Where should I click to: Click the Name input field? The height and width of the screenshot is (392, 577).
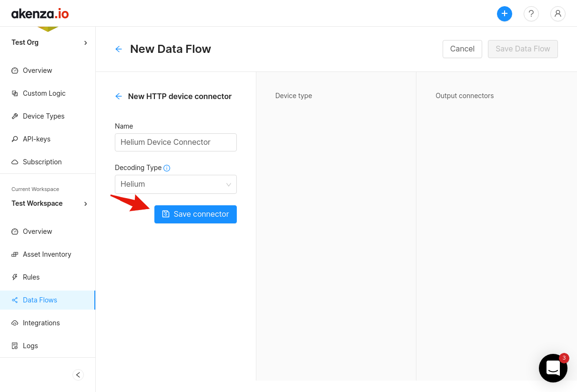[175, 142]
